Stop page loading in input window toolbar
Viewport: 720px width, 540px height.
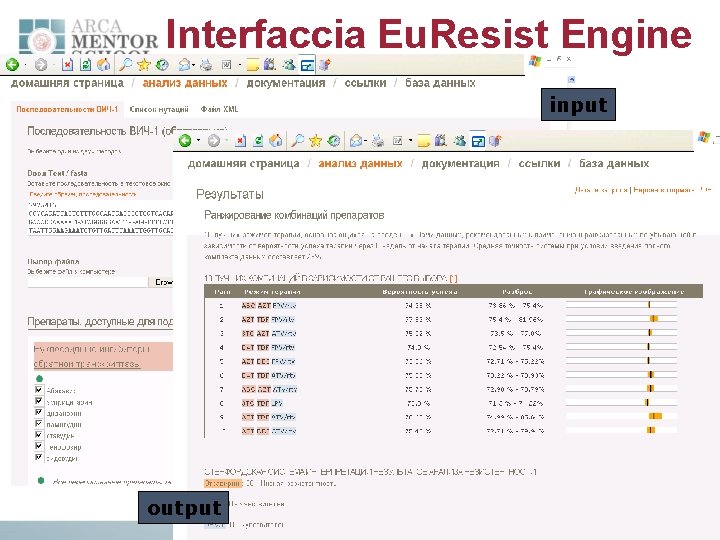(x=68, y=65)
